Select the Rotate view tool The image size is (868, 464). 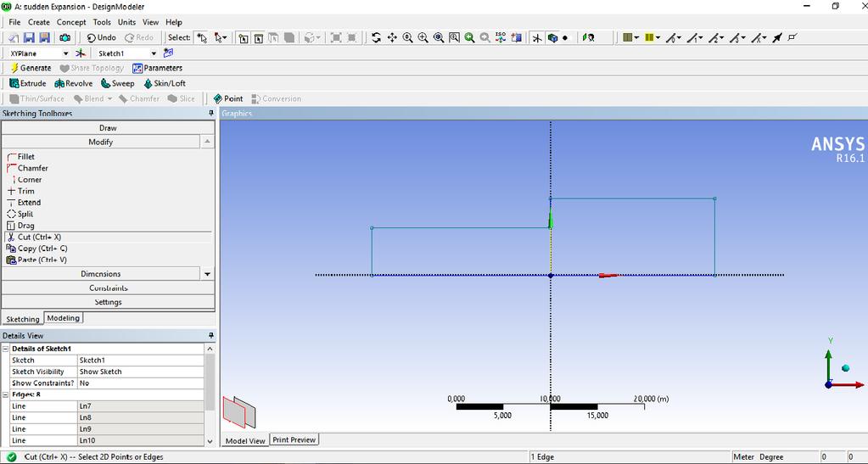pyautogui.click(x=377, y=37)
